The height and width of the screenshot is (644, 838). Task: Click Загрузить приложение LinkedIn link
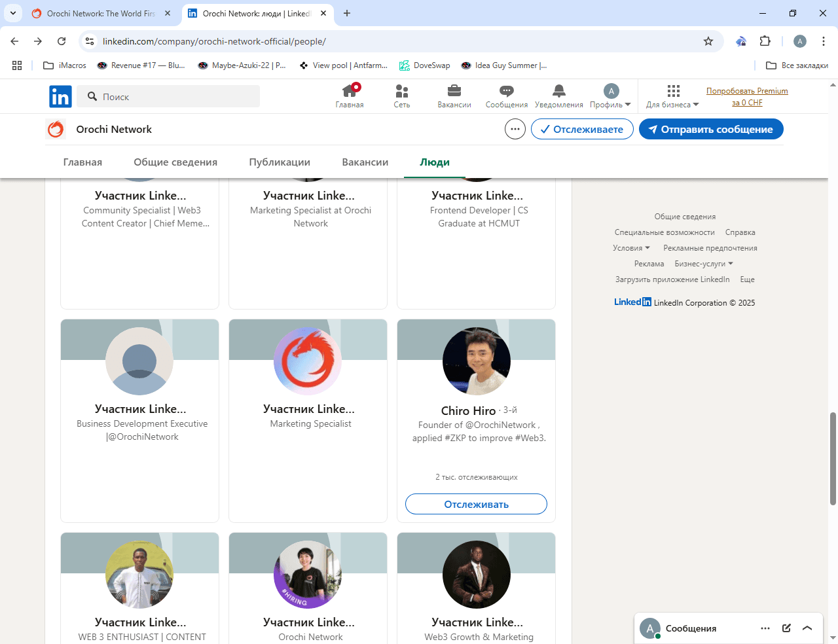click(x=672, y=279)
